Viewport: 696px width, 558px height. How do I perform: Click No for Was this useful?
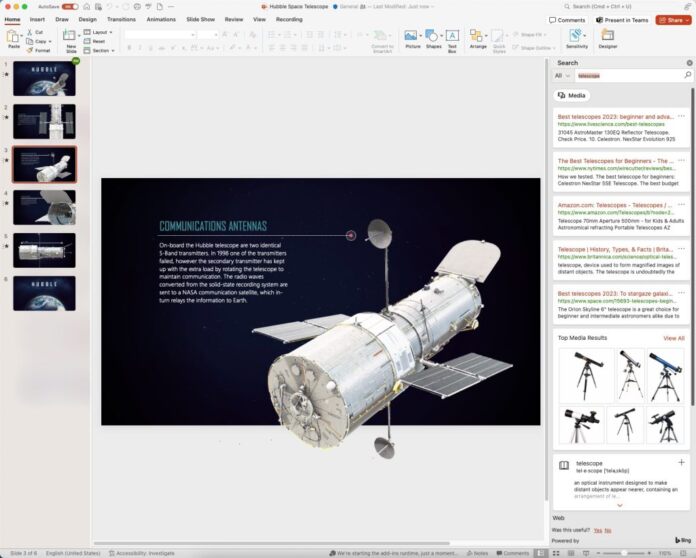tap(608, 530)
